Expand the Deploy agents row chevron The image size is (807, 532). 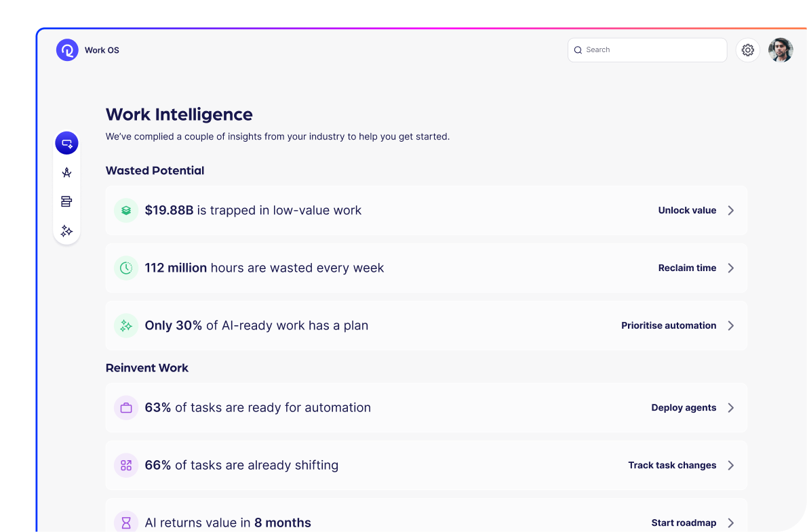click(731, 407)
